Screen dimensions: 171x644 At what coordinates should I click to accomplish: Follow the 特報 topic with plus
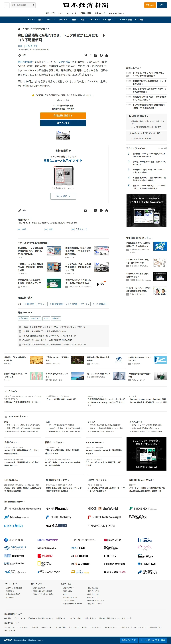tap(46, 229)
